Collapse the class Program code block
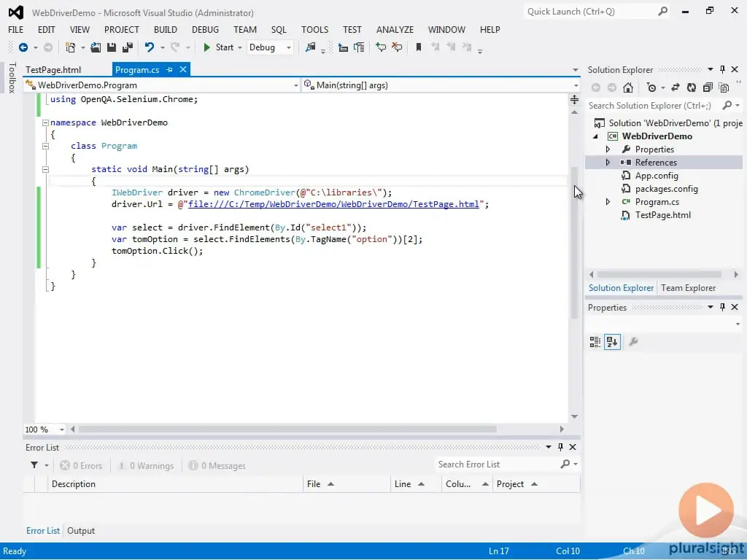 click(x=45, y=146)
